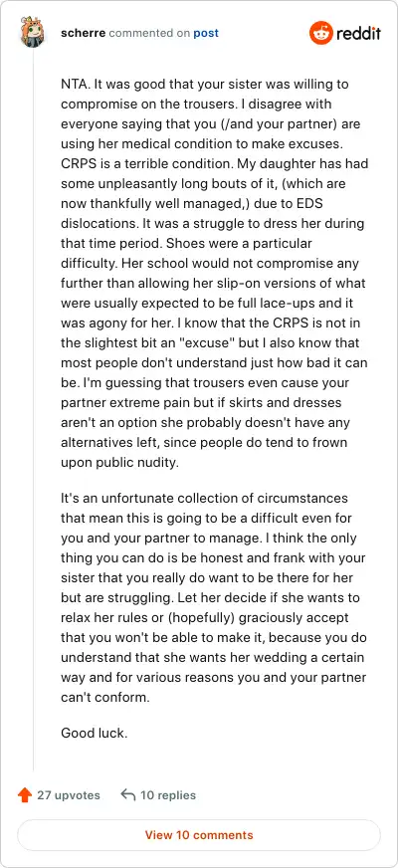Follow the blue 'post' link
The height and width of the screenshot is (868, 398).
pyautogui.click(x=206, y=33)
